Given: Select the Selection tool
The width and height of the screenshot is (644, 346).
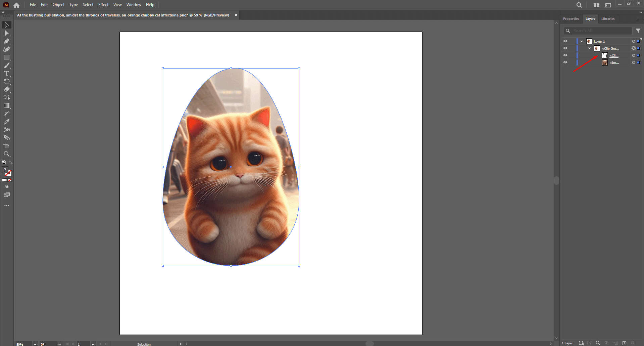Looking at the screenshot, I should (7, 25).
